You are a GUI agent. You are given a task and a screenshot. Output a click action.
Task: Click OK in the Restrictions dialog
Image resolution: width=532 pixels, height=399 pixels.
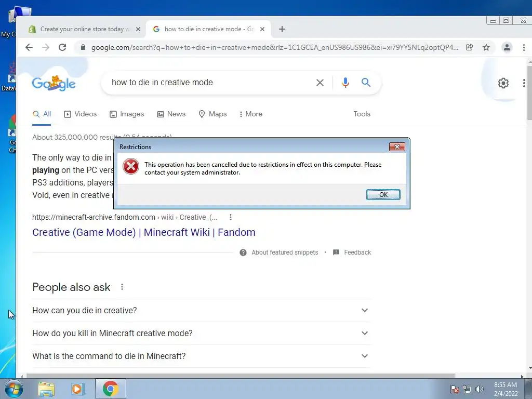pos(383,194)
